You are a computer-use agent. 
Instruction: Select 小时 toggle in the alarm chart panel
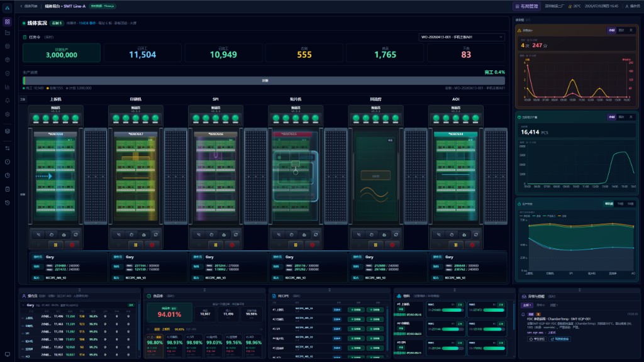click(x=611, y=30)
